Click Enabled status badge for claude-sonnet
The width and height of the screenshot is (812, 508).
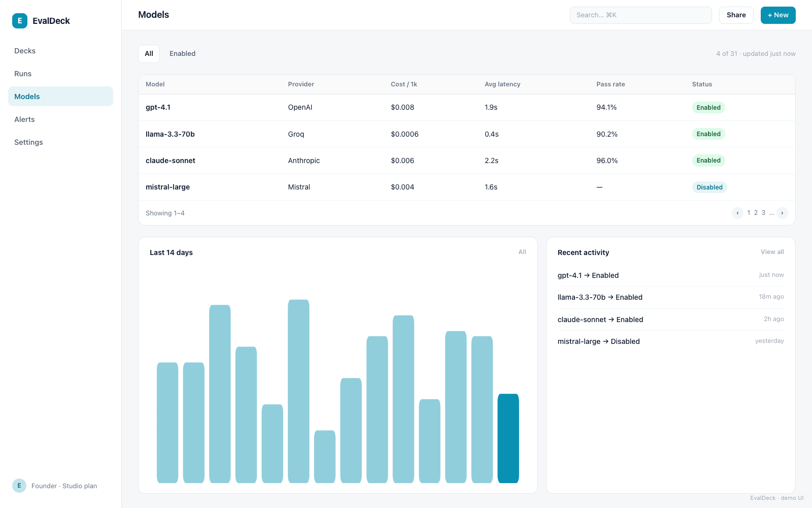[x=708, y=161]
